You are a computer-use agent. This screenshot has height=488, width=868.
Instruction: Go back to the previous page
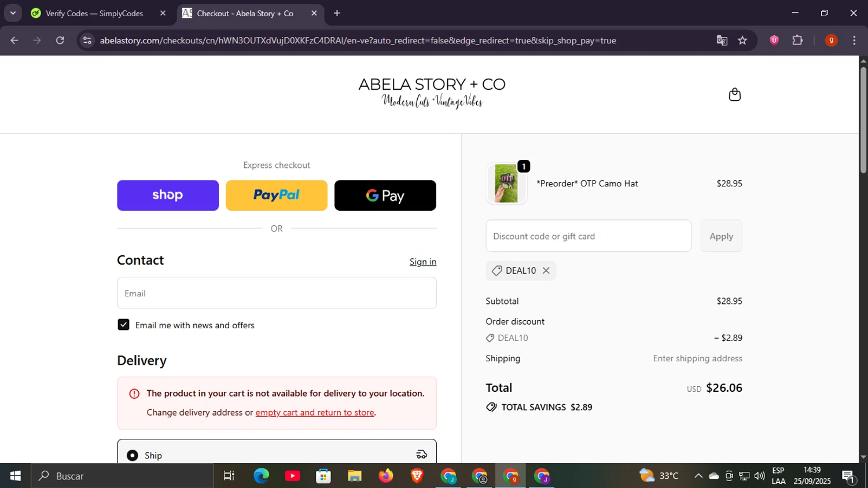click(14, 41)
